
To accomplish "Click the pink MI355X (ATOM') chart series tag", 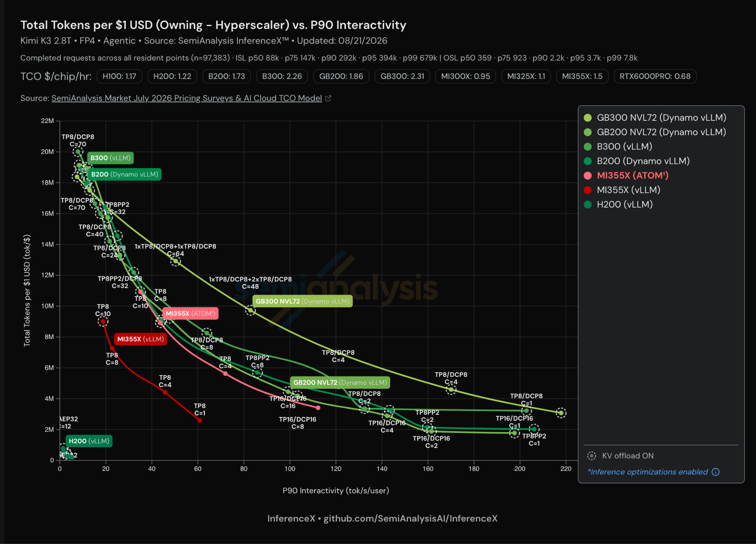I will (190, 314).
